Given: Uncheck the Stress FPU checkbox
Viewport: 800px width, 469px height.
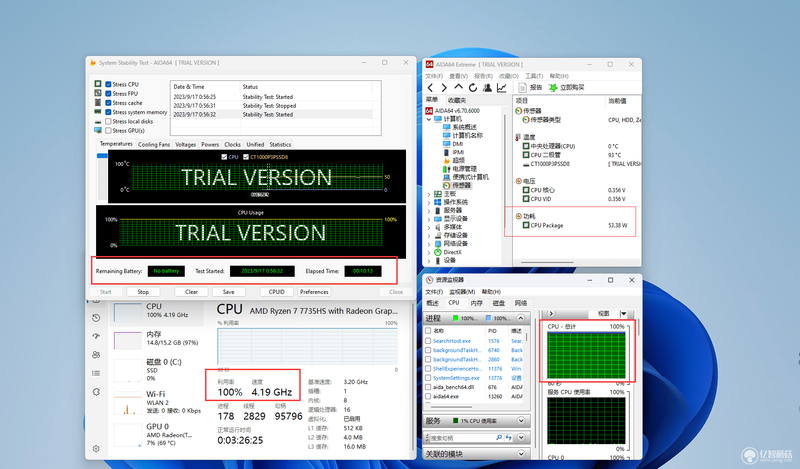Looking at the screenshot, I should click(108, 93).
